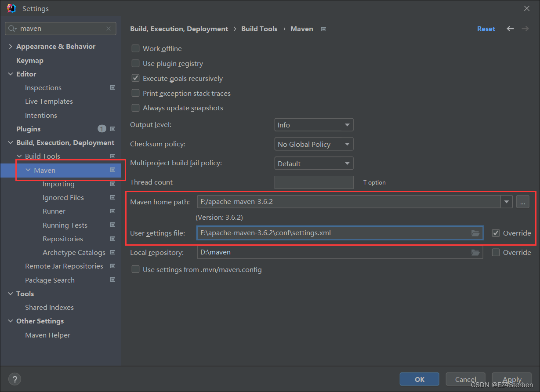The height and width of the screenshot is (392, 540).
Task: Enable Print exception stack traces
Action: (x=136, y=93)
